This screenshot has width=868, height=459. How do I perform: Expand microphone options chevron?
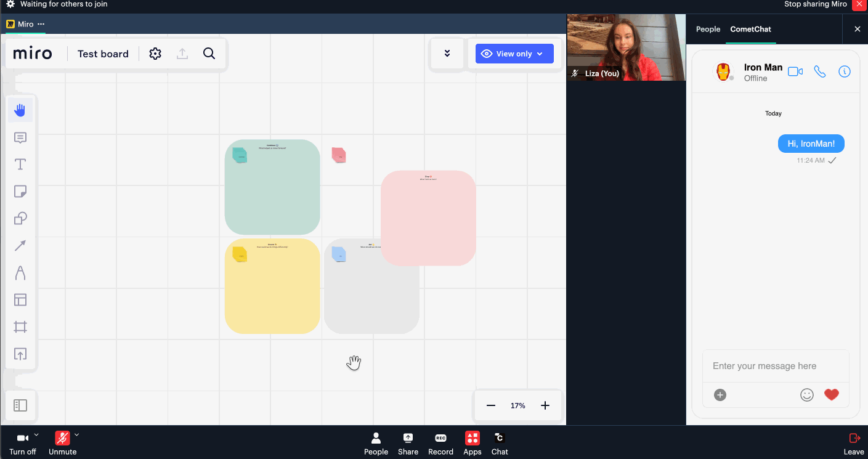(76, 435)
